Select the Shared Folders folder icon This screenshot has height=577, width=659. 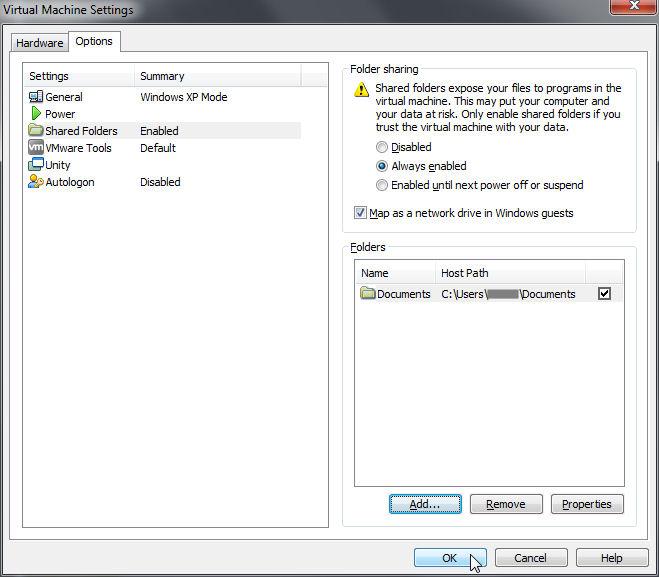[x=36, y=131]
